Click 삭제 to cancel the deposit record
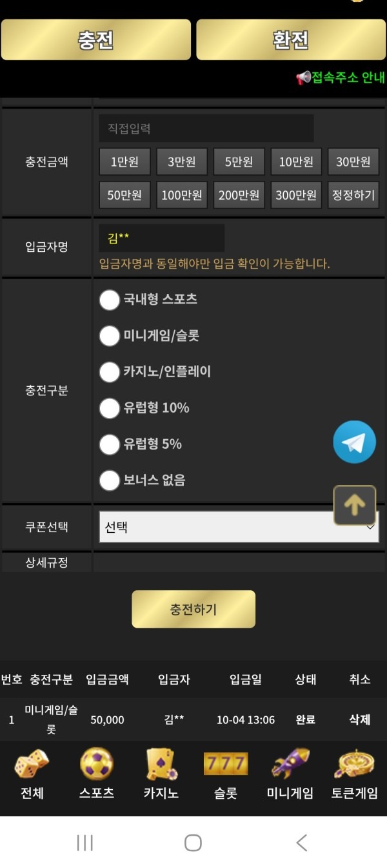387x868 pixels. click(359, 719)
